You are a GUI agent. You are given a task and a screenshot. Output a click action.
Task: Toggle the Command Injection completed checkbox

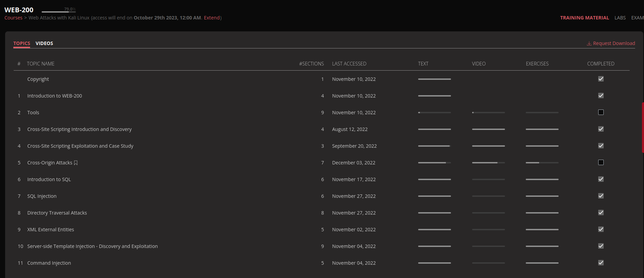pyautogui.click(x=601, y=263)
